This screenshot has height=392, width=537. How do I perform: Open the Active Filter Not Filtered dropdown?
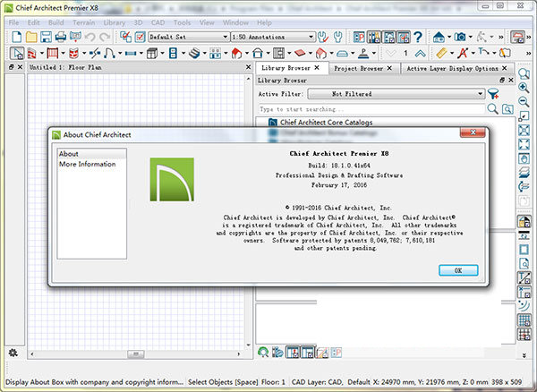click(x=396, y=94)
